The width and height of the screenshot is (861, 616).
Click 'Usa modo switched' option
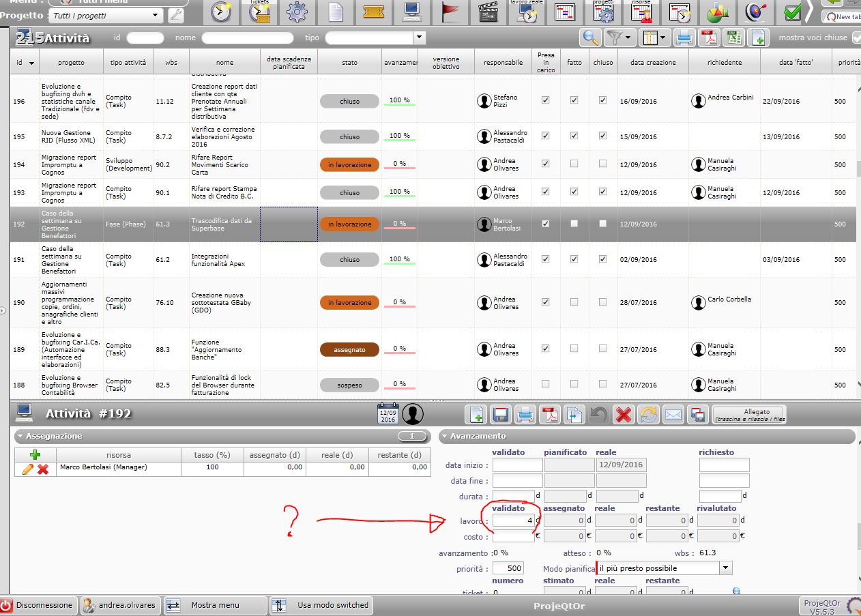point(332,605)
